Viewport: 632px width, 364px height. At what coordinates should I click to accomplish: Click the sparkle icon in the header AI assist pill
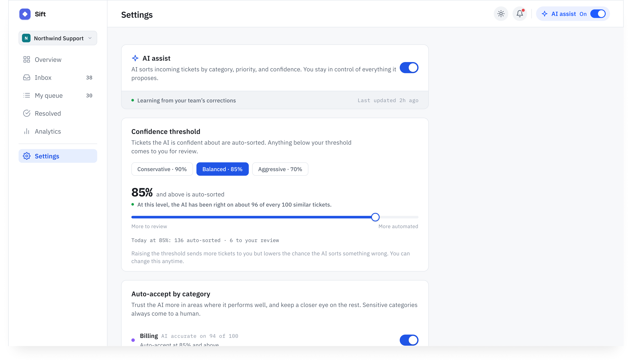545,14
